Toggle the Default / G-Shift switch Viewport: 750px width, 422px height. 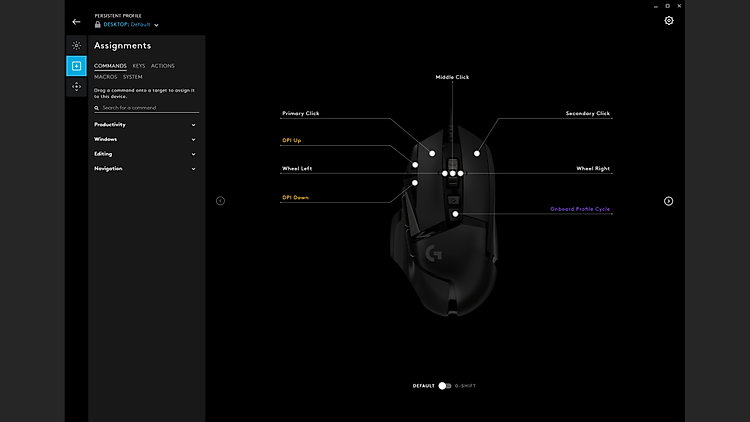tap(445, 385)
